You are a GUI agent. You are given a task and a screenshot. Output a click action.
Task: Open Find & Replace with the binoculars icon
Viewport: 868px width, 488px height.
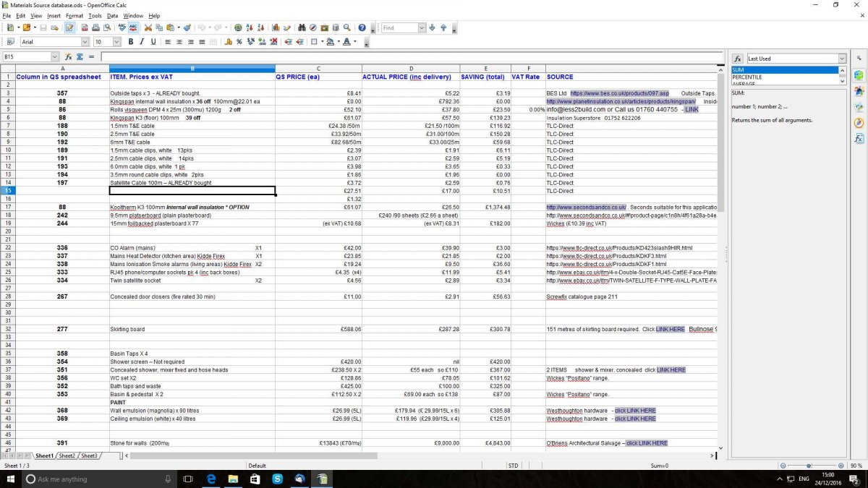coord(302,27)
